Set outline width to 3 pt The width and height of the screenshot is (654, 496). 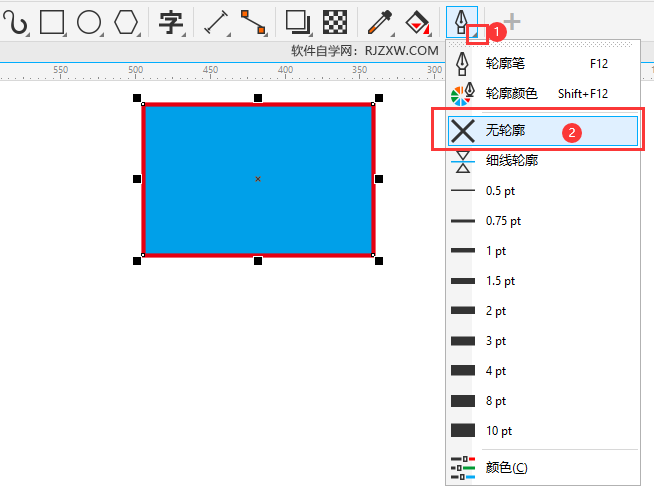click(543, 341)
